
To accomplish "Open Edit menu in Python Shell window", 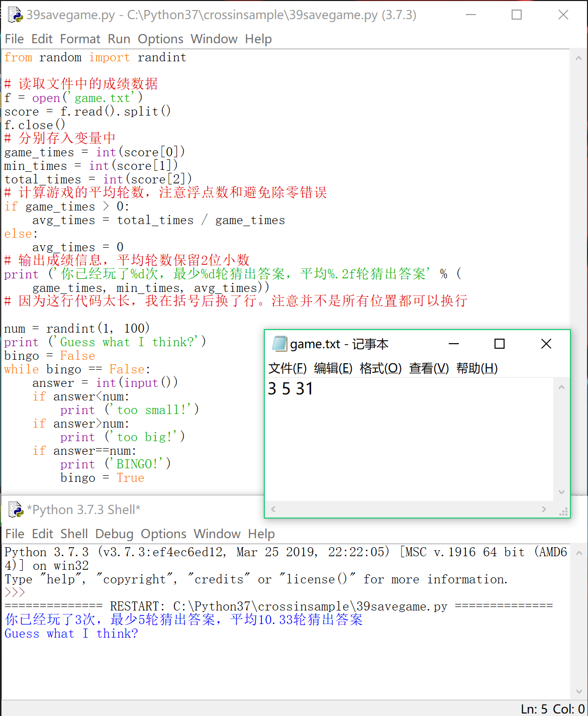I will [x=42, y=534].
